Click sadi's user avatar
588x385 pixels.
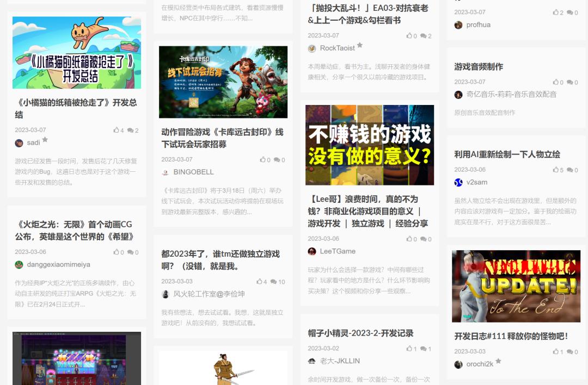tap(19, 142)
